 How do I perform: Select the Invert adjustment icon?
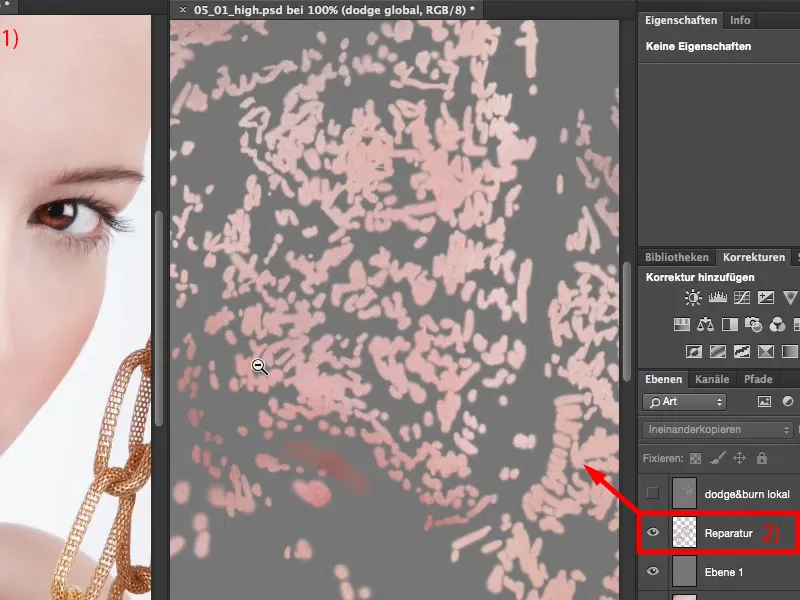tap(694, 351)
